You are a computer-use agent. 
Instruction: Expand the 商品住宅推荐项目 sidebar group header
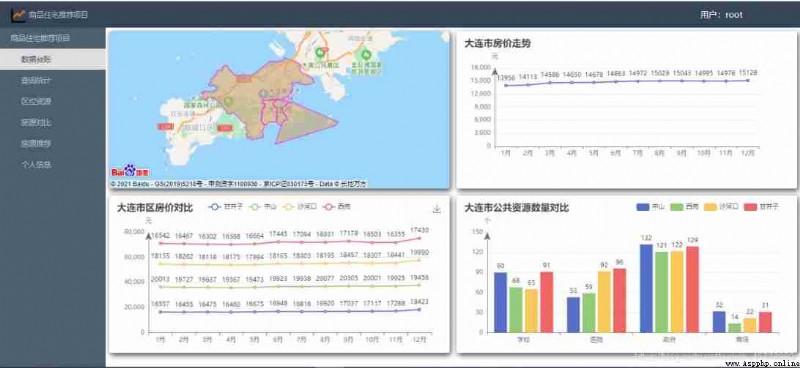coord(53,38)
